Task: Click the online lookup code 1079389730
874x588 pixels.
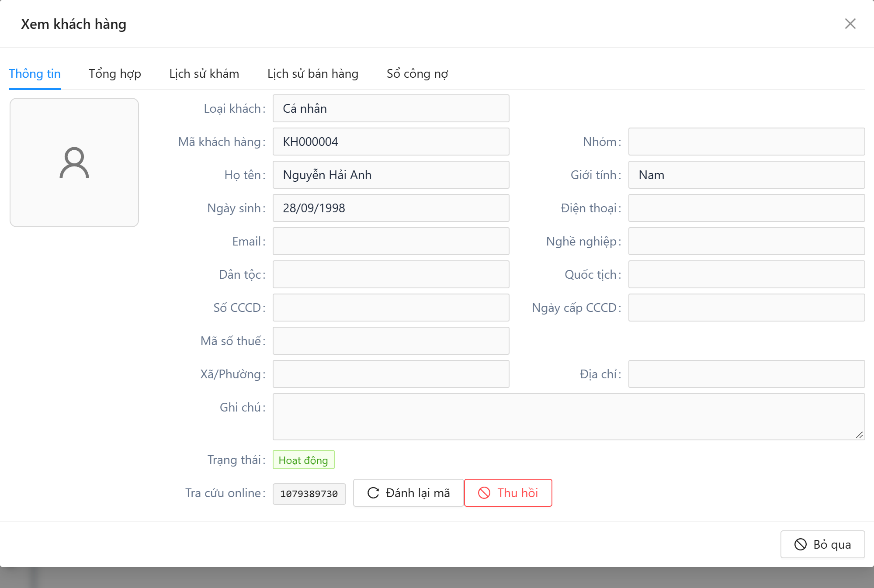Action: (x=309, y=494)
